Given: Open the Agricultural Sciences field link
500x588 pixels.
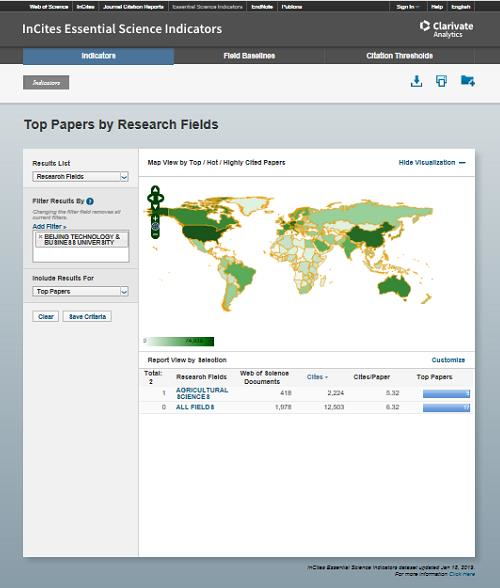Looking at the screenshot, I should 202,393.
